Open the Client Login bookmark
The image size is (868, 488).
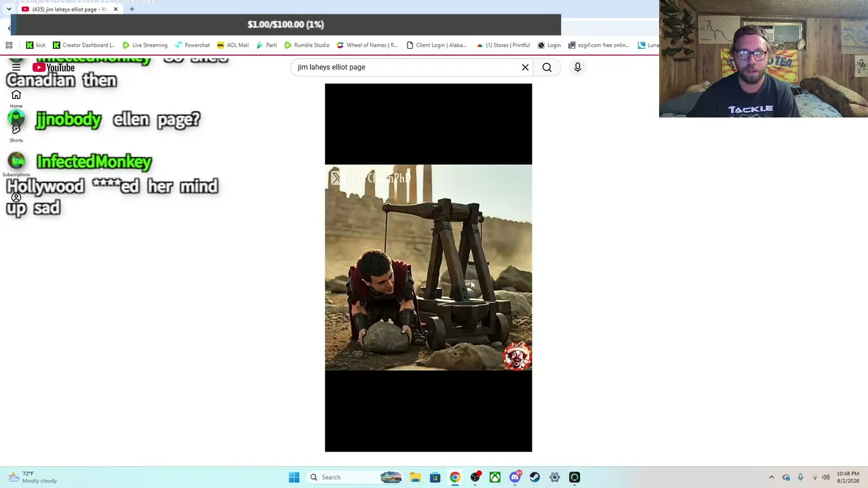click(x=437, y=45)
